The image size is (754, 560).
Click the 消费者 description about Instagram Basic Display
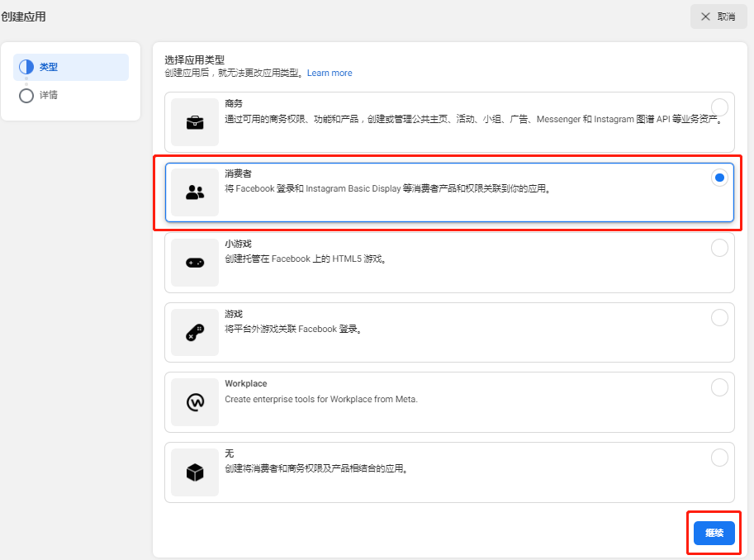[388, 188]
